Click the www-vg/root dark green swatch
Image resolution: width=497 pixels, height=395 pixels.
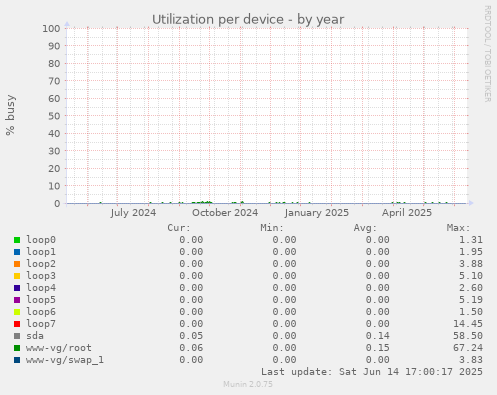(17, 348)
